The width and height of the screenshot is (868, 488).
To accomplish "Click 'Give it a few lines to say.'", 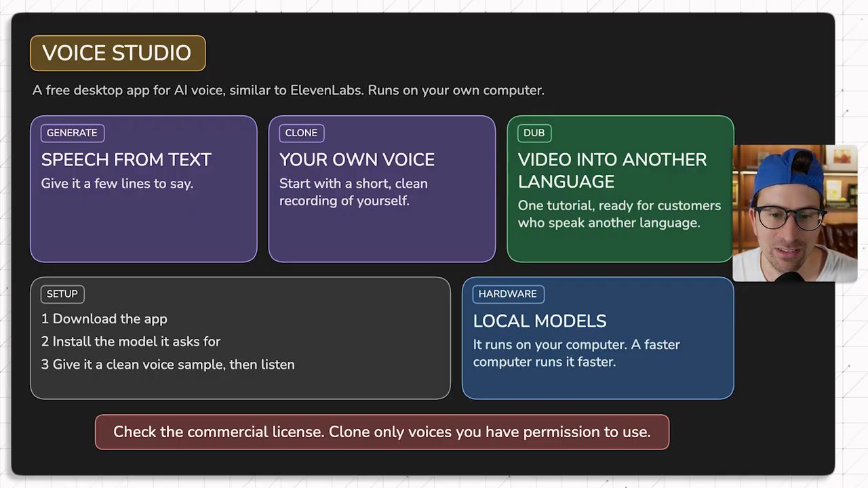I will click(117, 184).
